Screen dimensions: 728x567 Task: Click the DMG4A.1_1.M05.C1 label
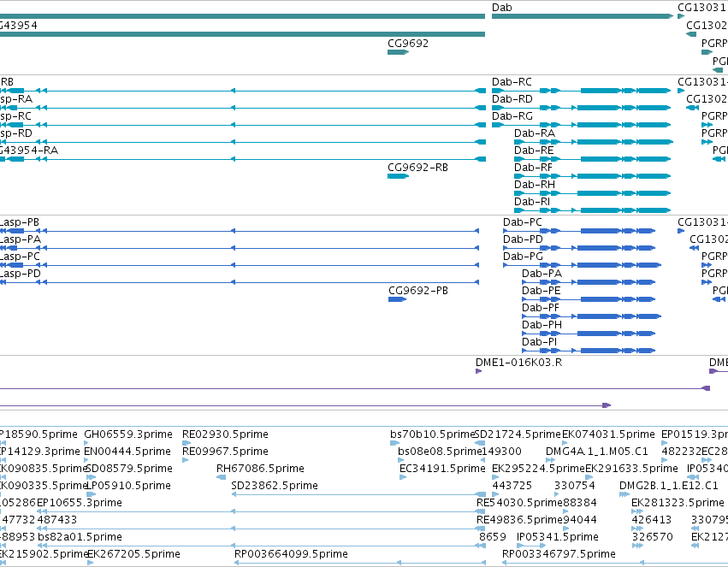(597, 452)
